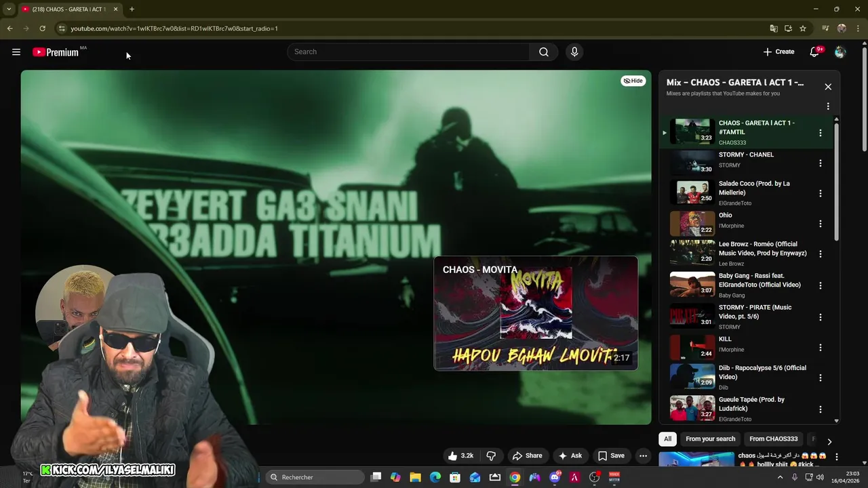Select the All filter chip
The image size is (868, 488).
(x=667, y=439)
